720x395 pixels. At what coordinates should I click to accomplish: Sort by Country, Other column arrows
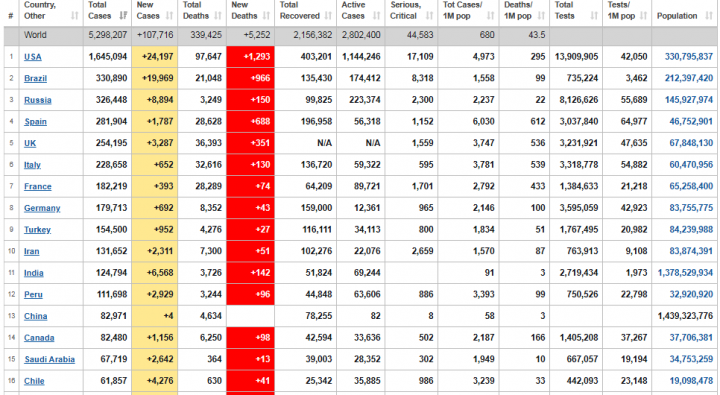[x=74, y=16]
